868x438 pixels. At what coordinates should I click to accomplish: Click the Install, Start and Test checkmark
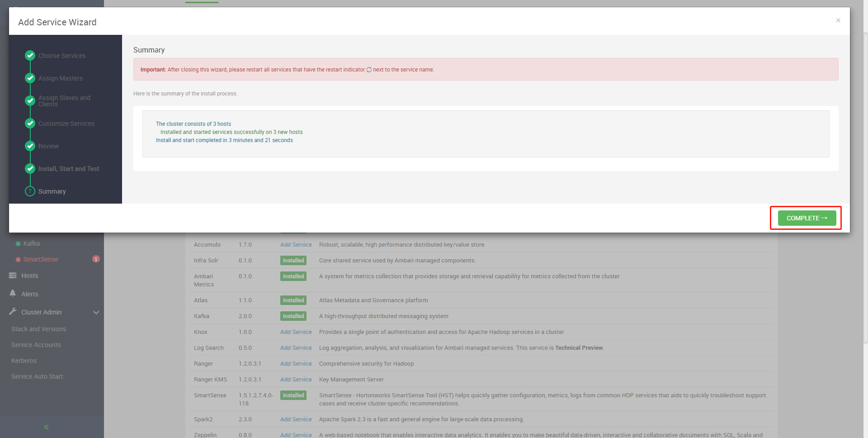pos(30,168)
